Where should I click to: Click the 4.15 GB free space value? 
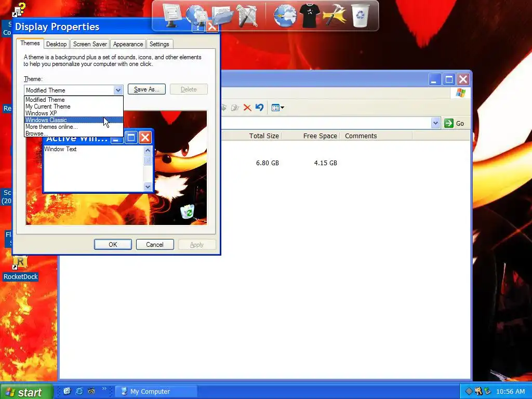(325, 163)
